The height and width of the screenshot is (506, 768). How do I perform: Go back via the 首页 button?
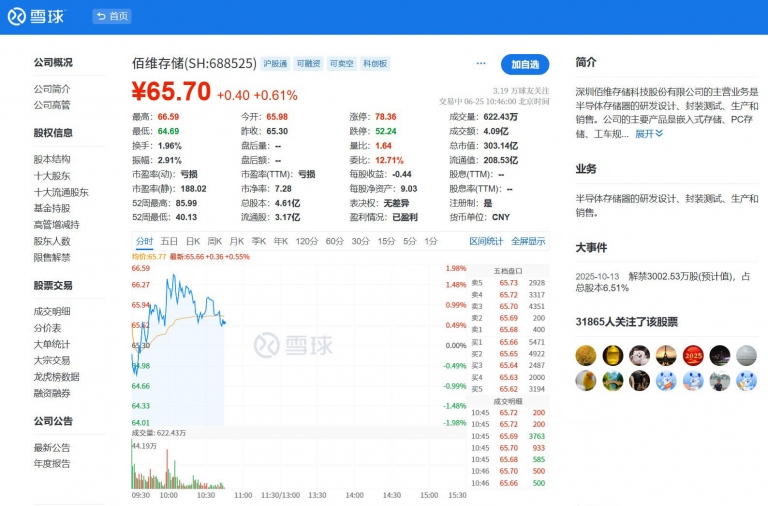pyautogui.click(x=112, y=16)
